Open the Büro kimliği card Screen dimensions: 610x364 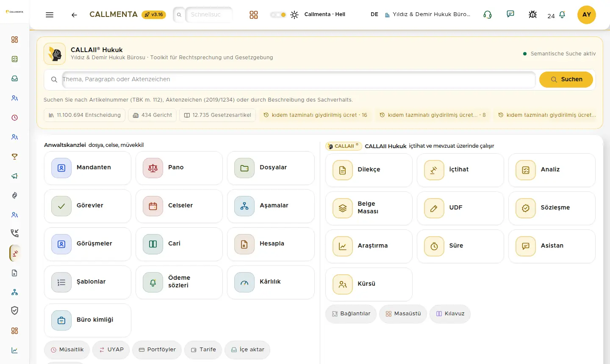coord(88,320)
